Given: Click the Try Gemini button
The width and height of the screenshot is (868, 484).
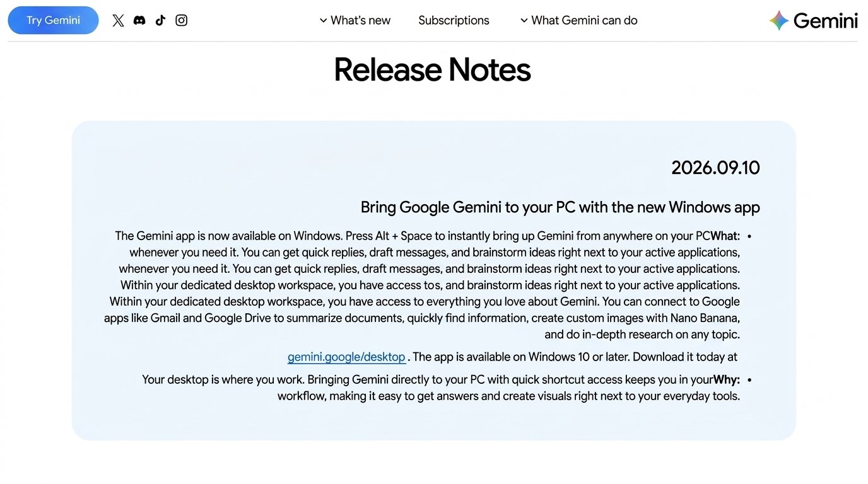Looking at the screenshot, I should [x=53, y=20].
